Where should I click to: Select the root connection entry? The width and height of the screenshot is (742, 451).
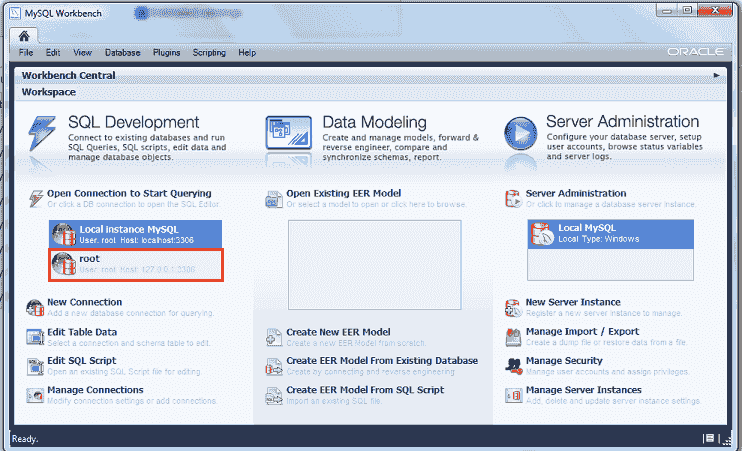coord(136,265)
